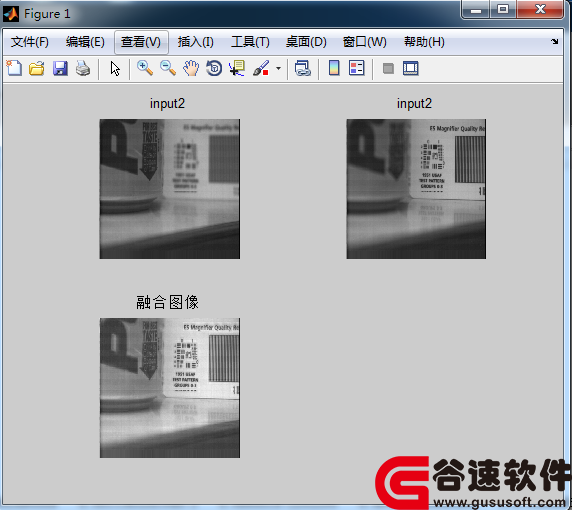This screenshot has height=510, width=572.
Task: Activate the Zoom In magnifier tool
Action: pyautogui.click(x=145, y=68)
